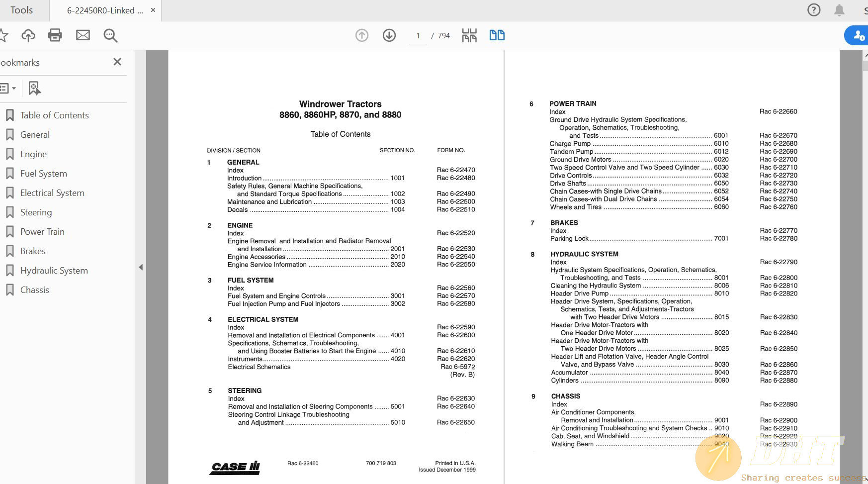Click the print icon in toolbar
The height and width of the screenshot is (484, 868).
tap(55, 35)
